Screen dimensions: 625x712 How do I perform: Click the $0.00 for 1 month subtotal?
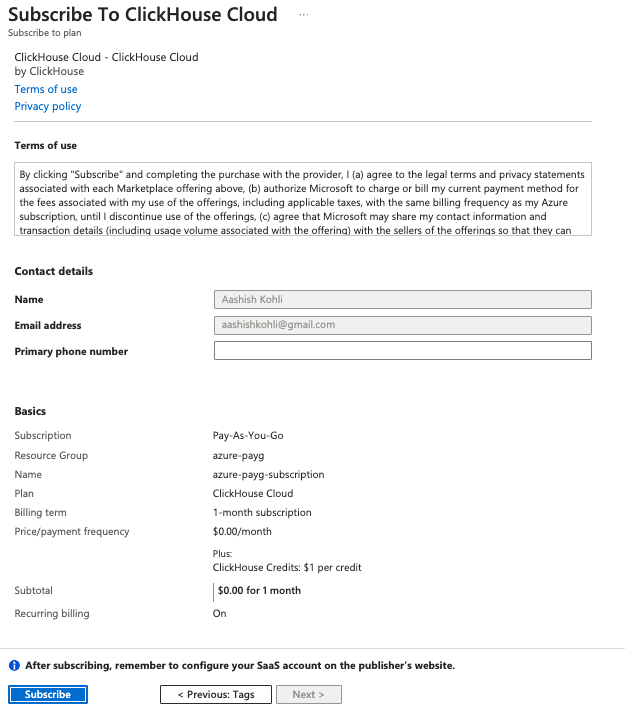[259, 590]
